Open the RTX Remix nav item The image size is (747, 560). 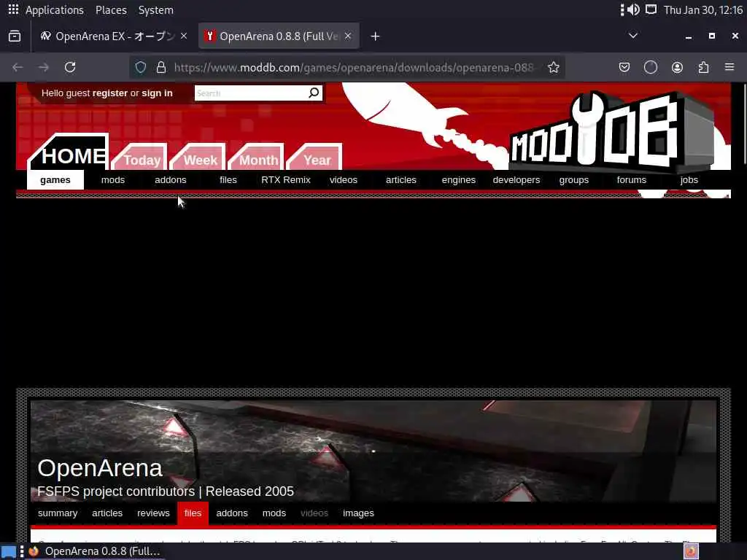(x=286, y=180)
